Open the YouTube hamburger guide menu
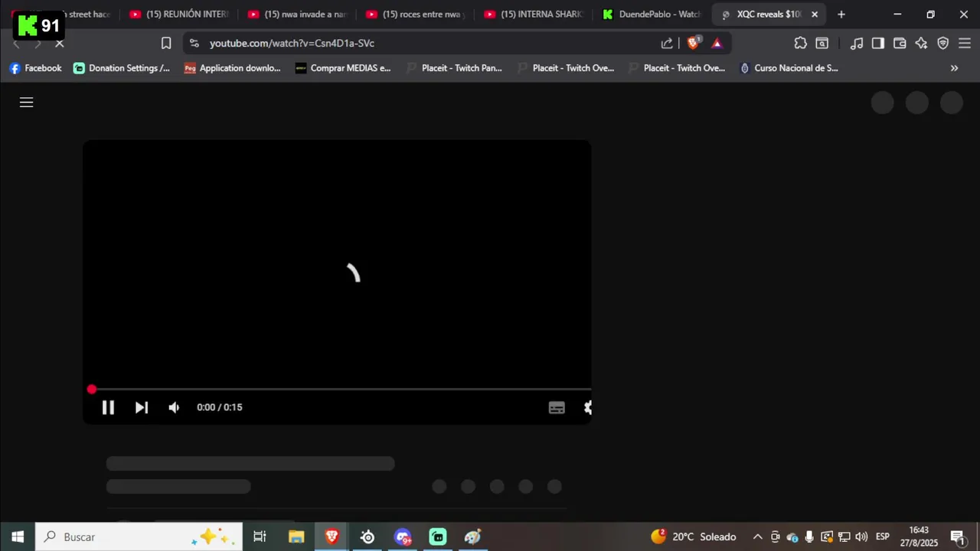Viewport: 980px width, 551px height. pos(26,103)
